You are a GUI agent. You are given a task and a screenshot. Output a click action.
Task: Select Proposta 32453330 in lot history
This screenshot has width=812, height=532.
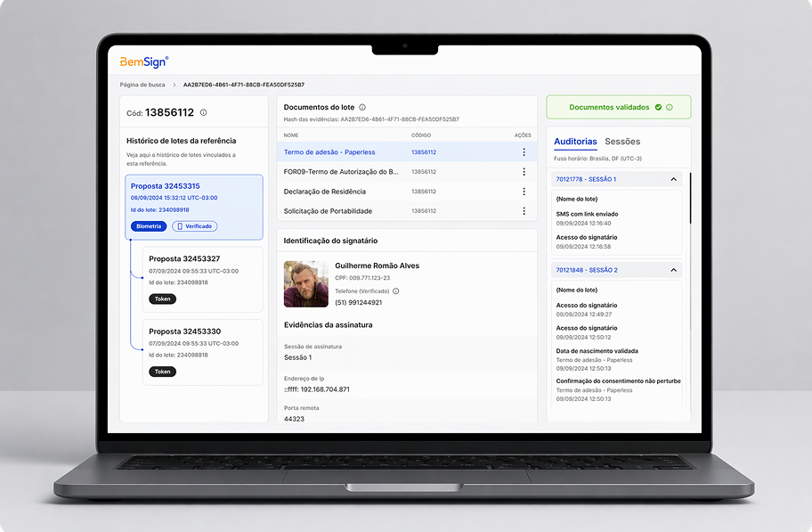(x=202, y=352)
